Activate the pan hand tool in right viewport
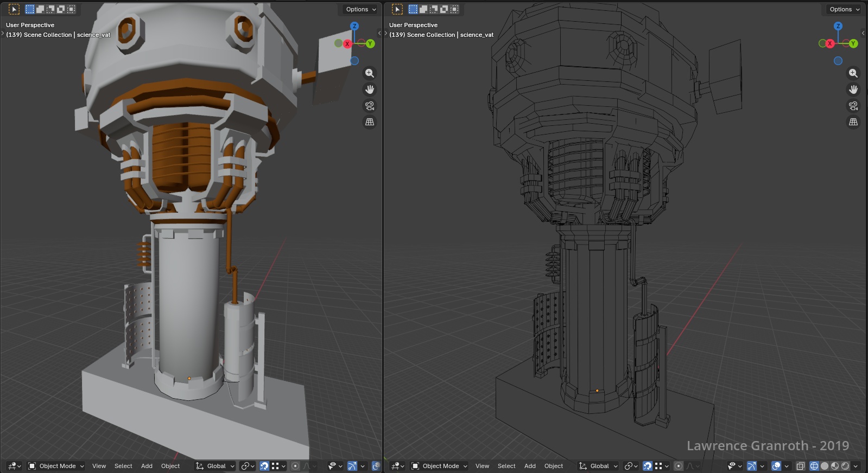Screen dimensions: 868x473 [x=853, y=90]
